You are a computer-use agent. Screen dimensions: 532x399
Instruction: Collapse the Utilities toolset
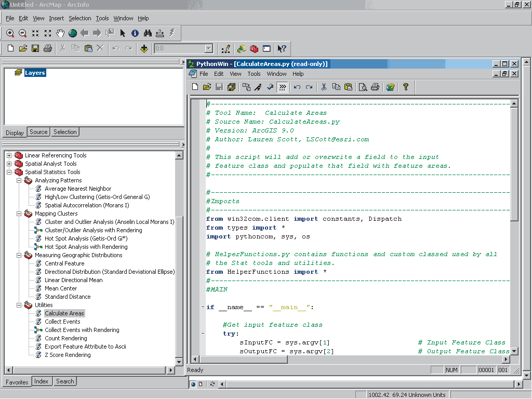click(19, 305)
